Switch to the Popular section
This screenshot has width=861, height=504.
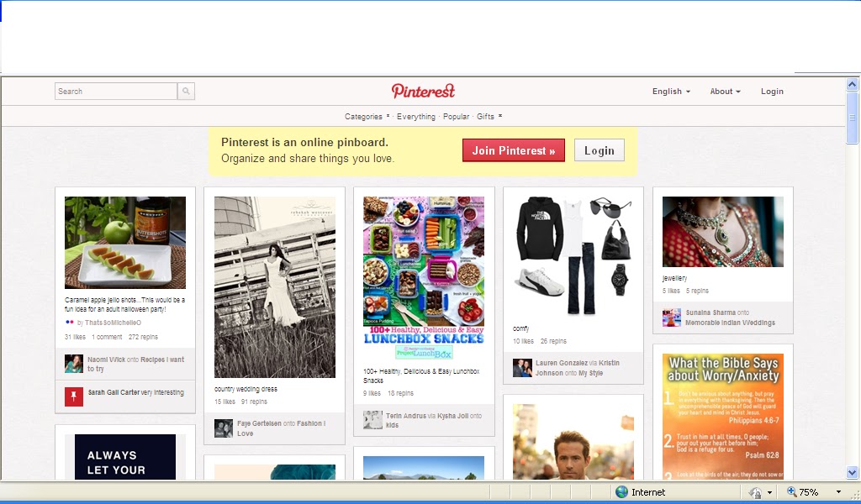click(x=456, y=117)
